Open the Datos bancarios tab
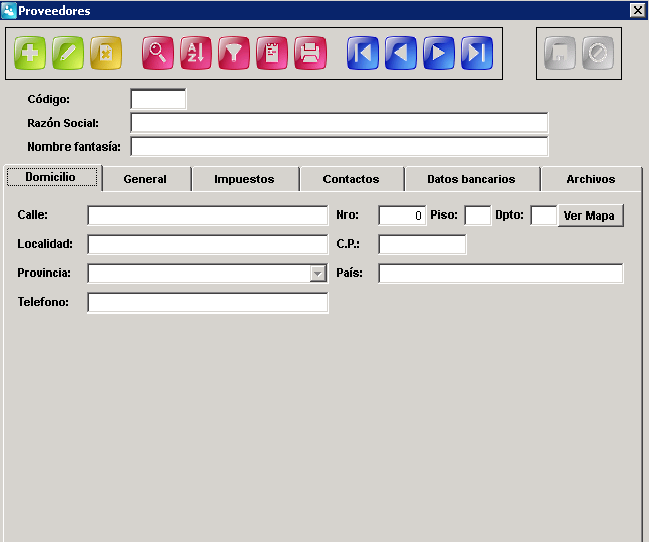 [471, 179]
